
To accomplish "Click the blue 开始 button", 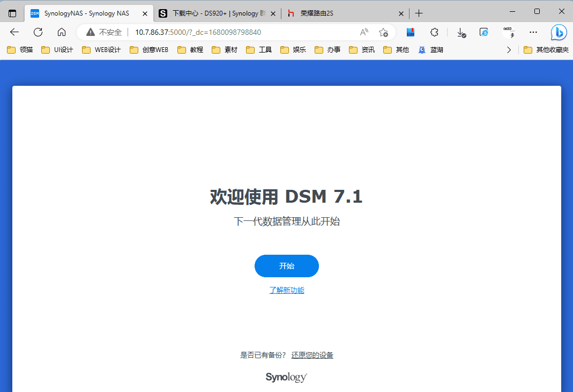I will 286,266.
